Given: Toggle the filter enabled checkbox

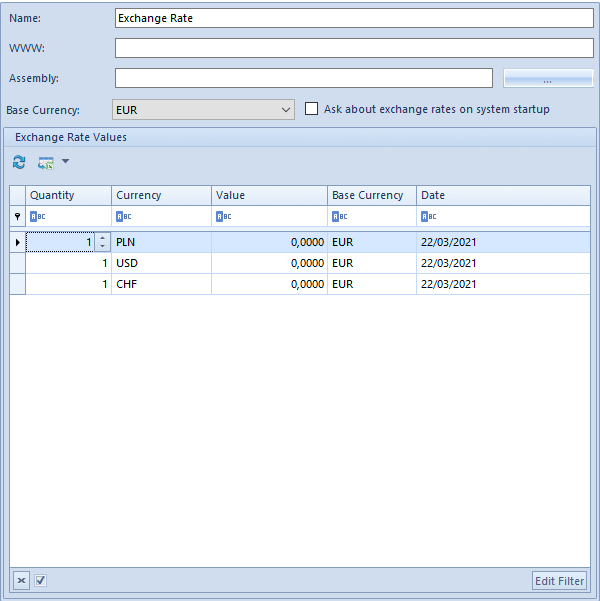Looking at the screenshot, I should [41, 580].
